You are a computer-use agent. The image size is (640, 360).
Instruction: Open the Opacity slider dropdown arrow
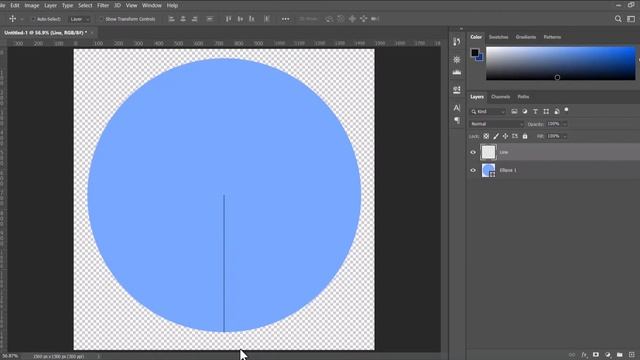point(565,124)
